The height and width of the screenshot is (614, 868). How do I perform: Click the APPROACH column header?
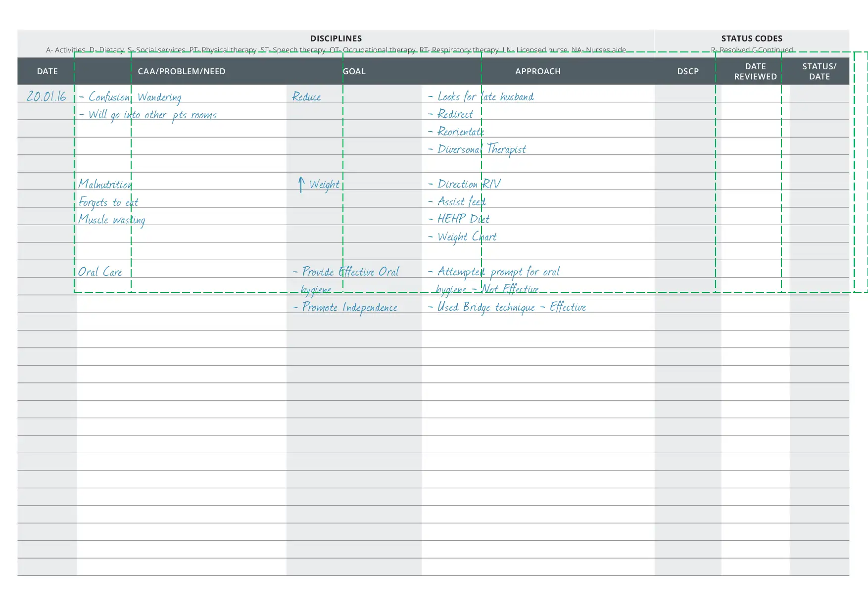pyautogui.click(x=538, y=71)
